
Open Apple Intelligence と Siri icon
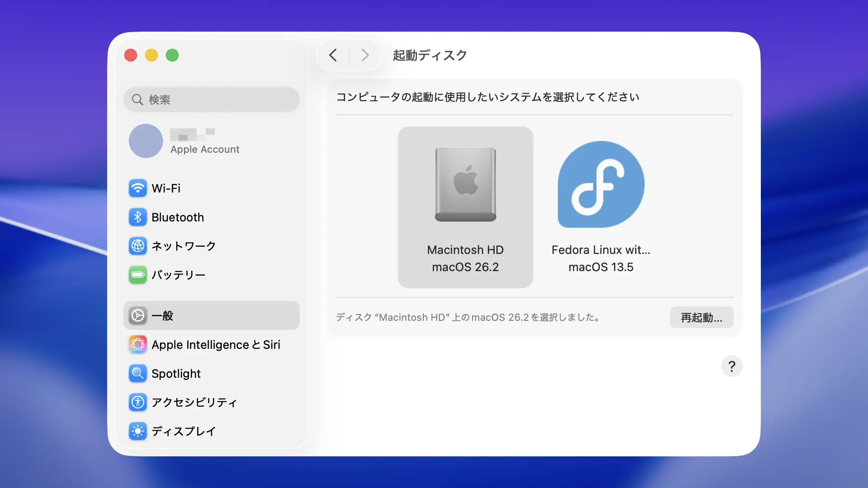(x=137, y=345)
